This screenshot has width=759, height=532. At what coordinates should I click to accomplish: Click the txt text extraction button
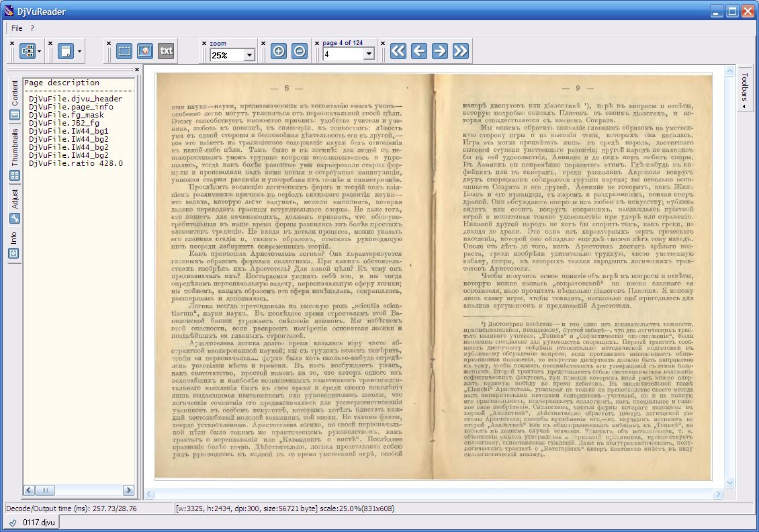[x=166, y=51]
